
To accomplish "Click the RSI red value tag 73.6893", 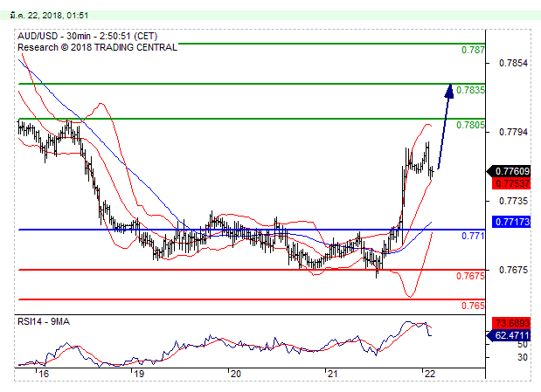I will point(512,323).
